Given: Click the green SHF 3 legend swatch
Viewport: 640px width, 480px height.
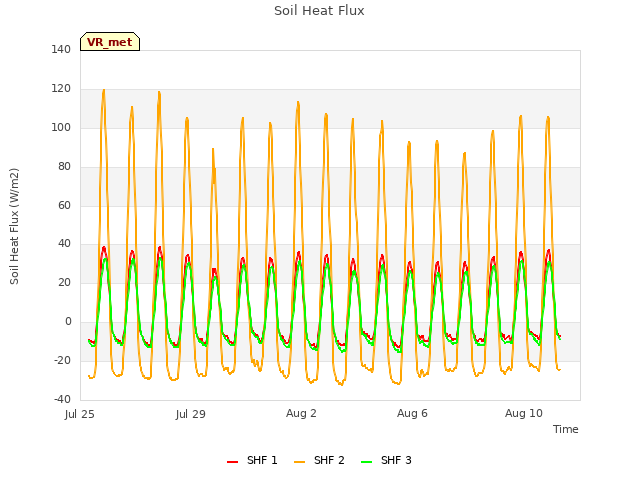Looking at the screenshot, I should [x=367, y=462].
